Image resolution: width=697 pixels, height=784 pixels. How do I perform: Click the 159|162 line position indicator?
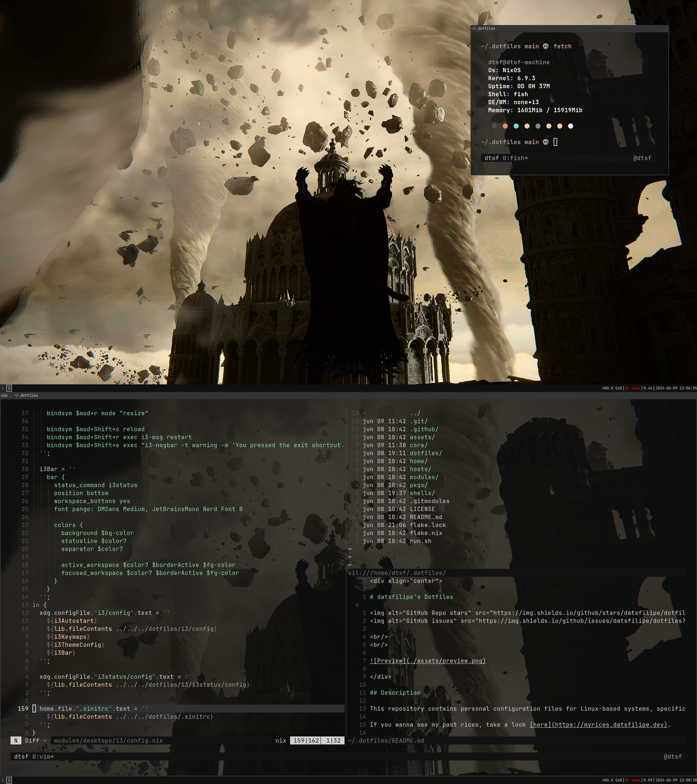(x=306, y=741)
